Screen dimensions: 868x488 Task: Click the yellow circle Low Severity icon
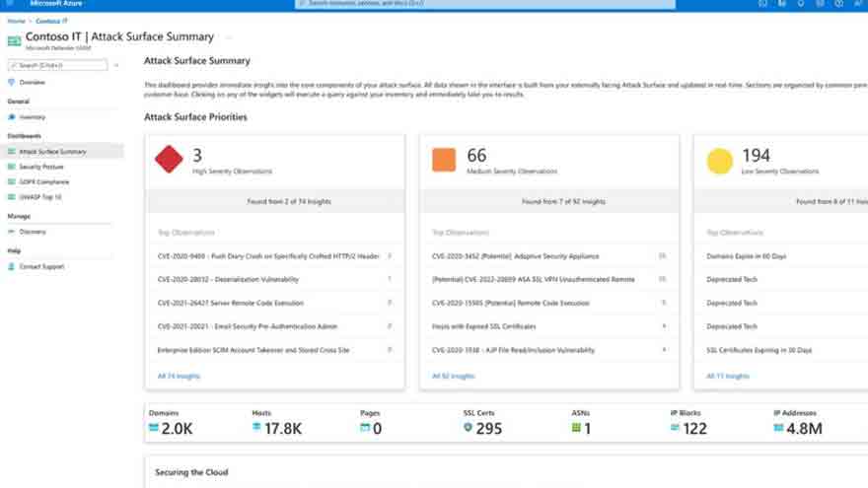[x=720, y=161]
